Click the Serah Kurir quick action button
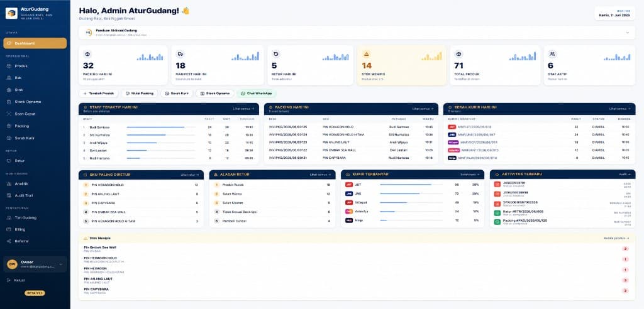This screenshot has height=309, width=644. (x=177, y=94)
